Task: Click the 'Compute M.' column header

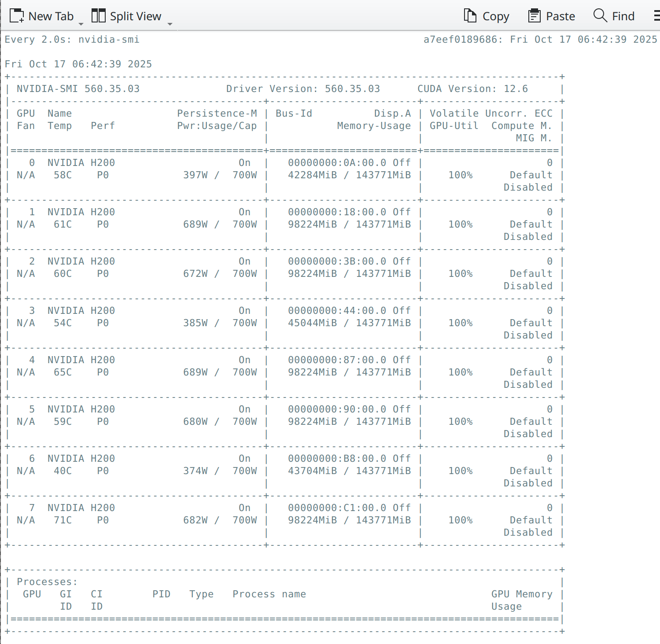Action: tap(522, 126)
